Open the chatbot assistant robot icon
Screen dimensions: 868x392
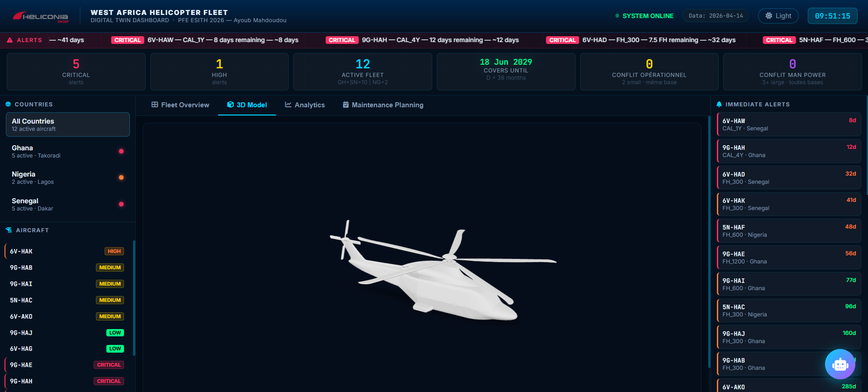[x=840, y=364]
